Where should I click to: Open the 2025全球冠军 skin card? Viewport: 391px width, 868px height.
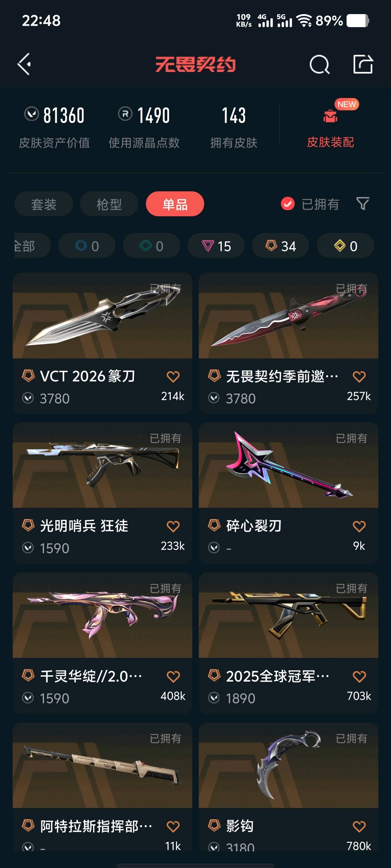pos(289,643)
